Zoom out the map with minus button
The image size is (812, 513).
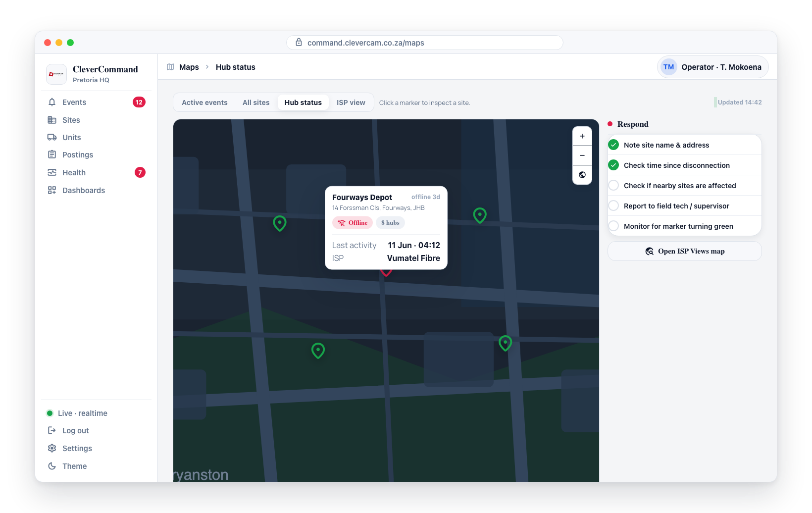click(582, 155)
